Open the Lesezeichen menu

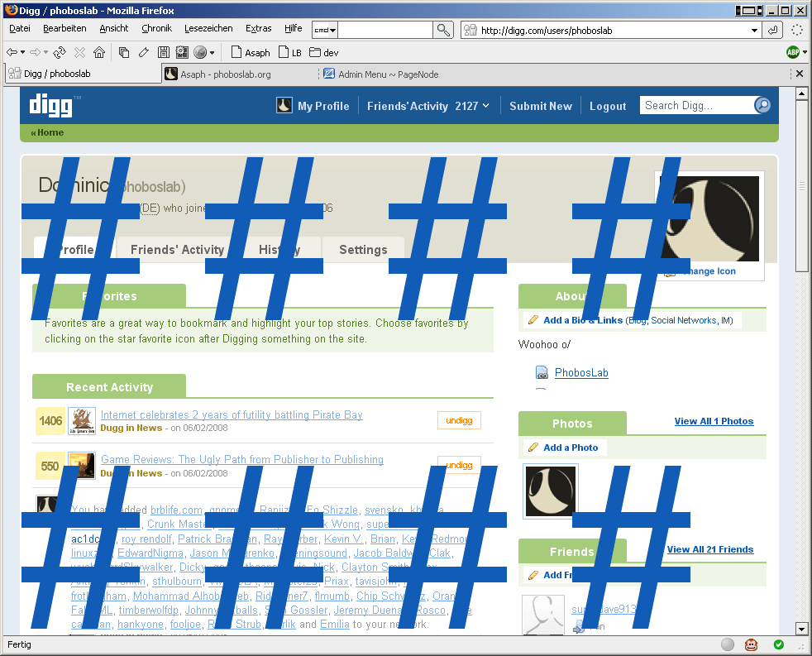(x=208, y=28)
